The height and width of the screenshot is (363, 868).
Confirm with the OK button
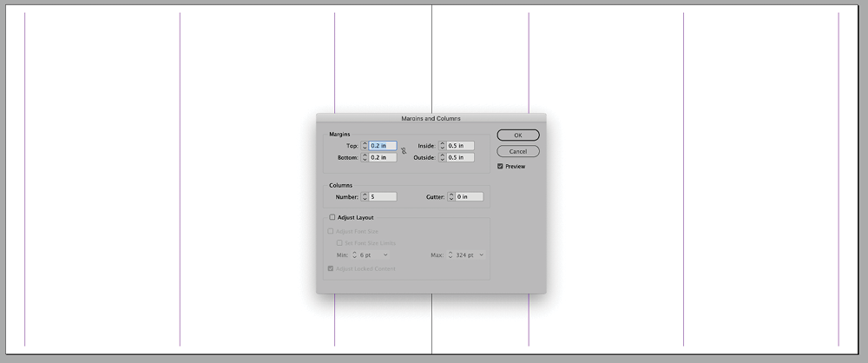pos(518,135)
